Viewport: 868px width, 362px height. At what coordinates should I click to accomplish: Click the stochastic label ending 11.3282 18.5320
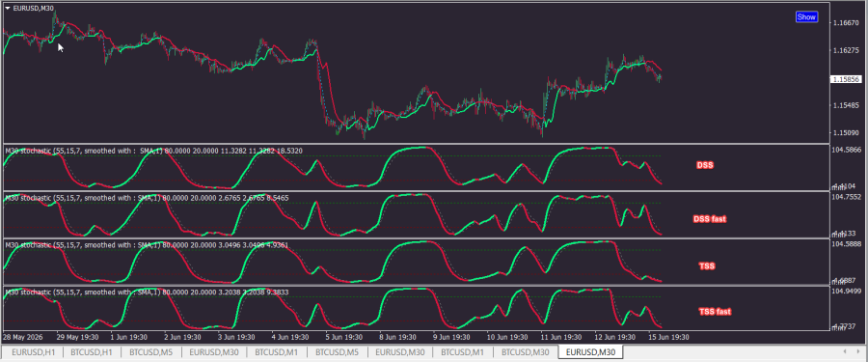point(154,151)
